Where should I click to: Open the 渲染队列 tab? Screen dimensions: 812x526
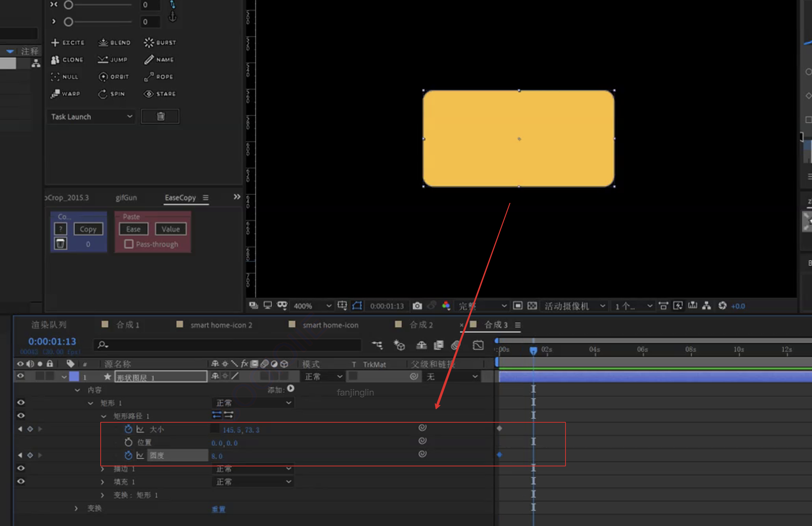point(48,325)
